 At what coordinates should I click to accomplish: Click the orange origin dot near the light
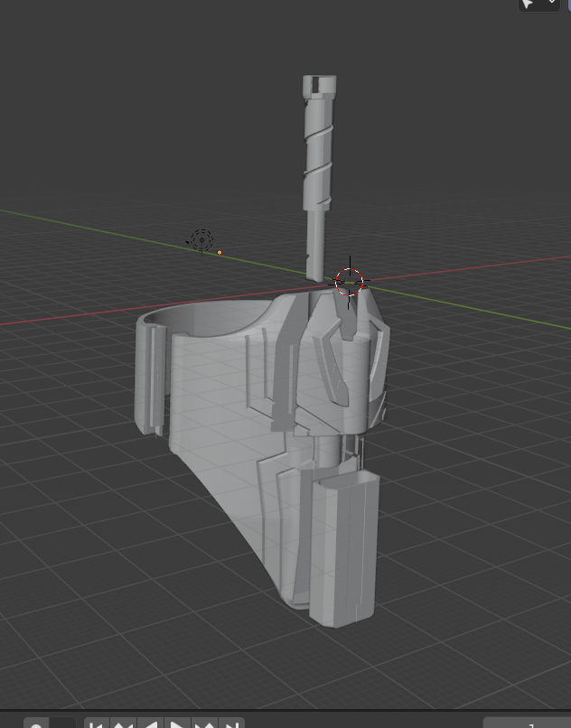click(x=220, y=253)
